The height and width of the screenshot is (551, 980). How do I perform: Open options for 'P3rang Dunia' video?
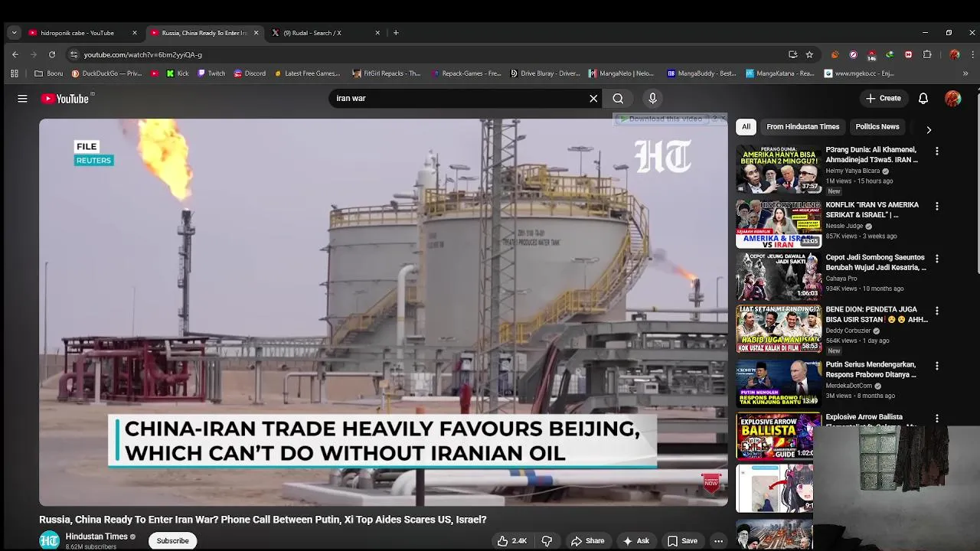936,151
